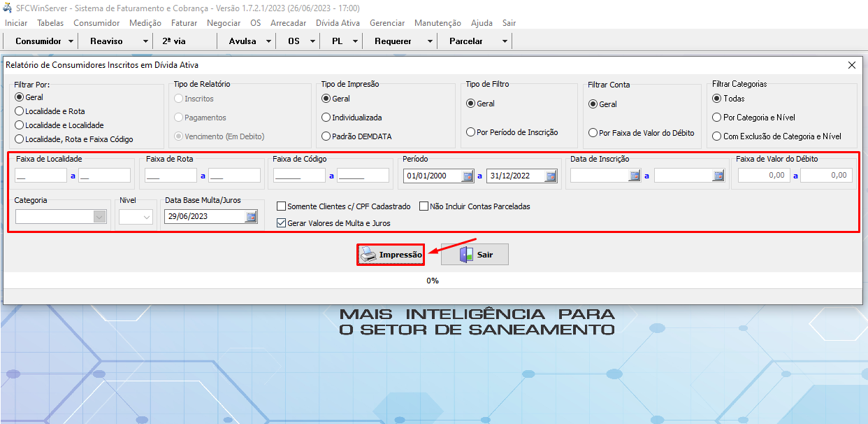Uncheck Gerar Valores de Multa e Juros

[282, 224]
